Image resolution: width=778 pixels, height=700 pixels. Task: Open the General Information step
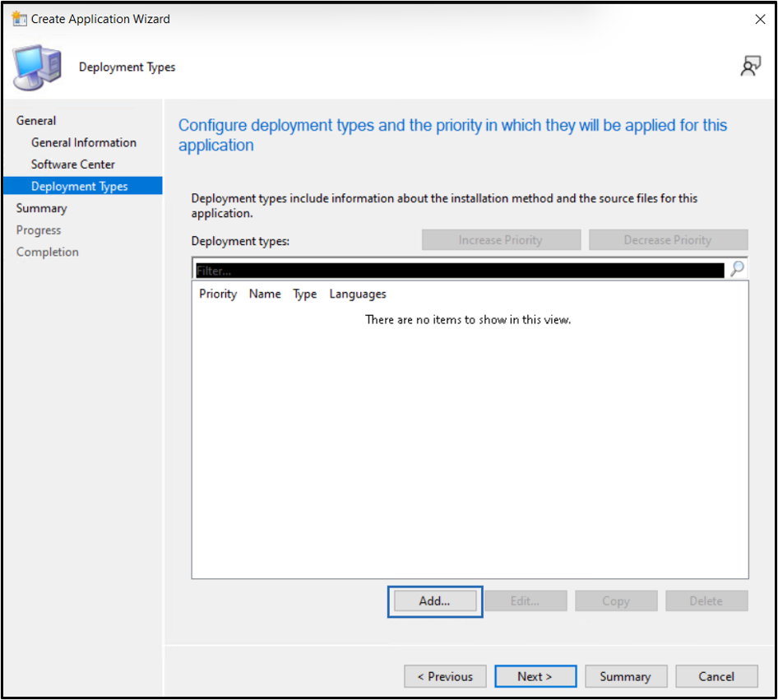(84, 142)
